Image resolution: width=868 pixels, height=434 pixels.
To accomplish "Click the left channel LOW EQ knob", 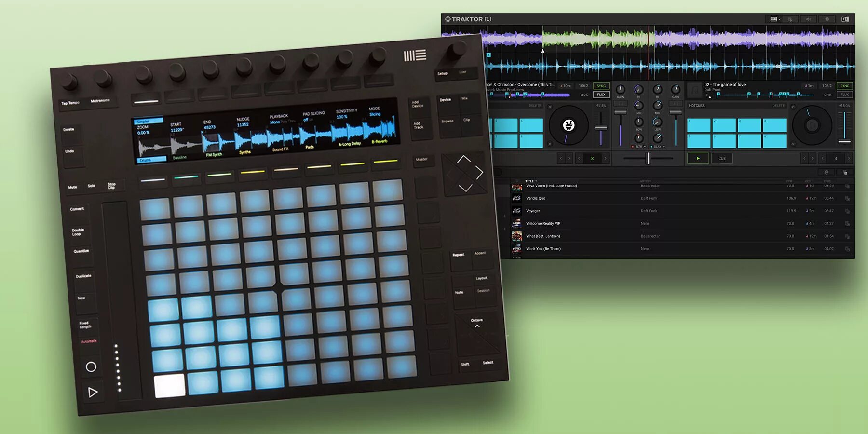I will [639, 122].
